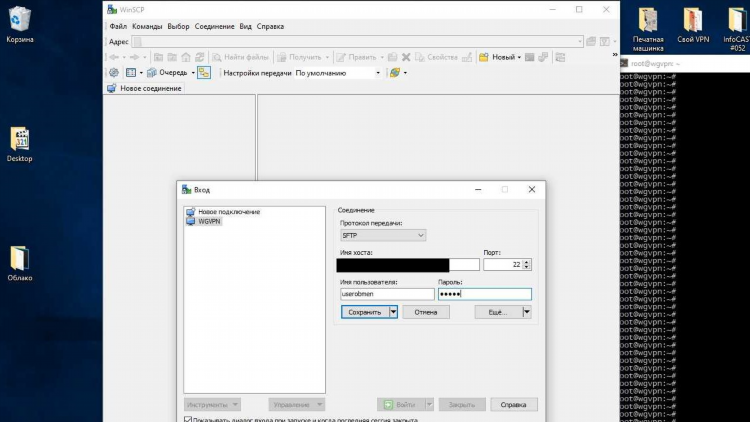750x422 pixels.
Task: Click the Имя пользователя field
Action: tap(387, 294)
